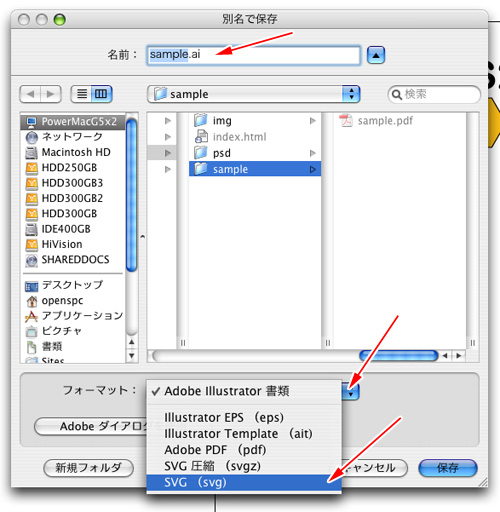
Task: Click the HDD300GB volume icon
Action: [x=32, y=214]
